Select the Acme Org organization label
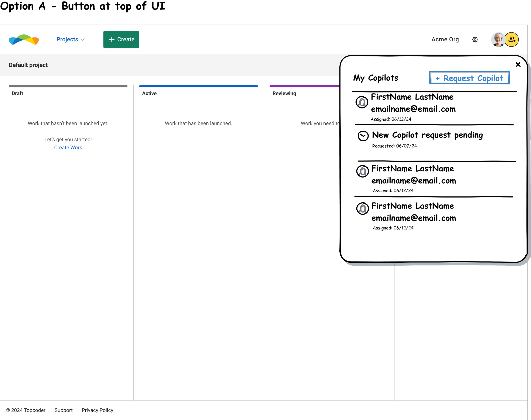 click(x=445, y=40)
